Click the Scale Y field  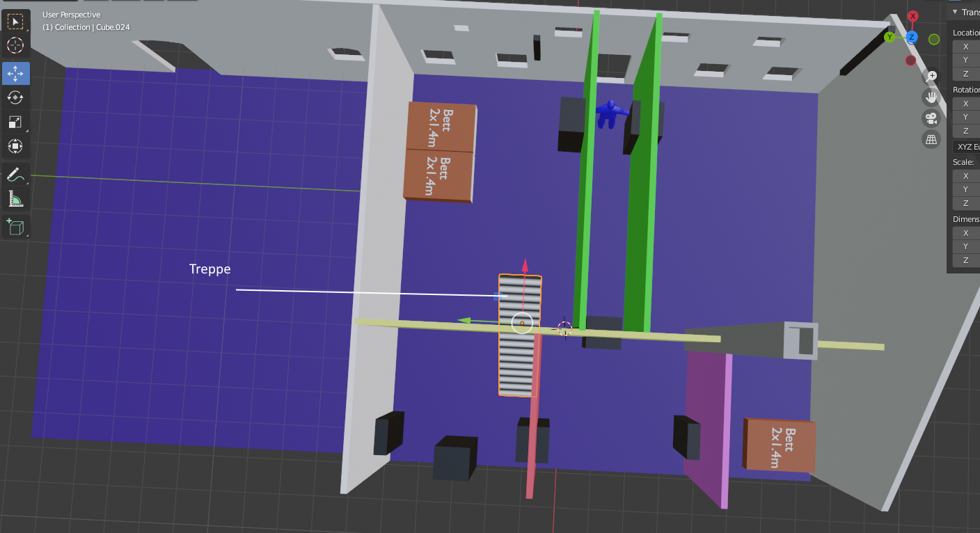pos(967,189)
